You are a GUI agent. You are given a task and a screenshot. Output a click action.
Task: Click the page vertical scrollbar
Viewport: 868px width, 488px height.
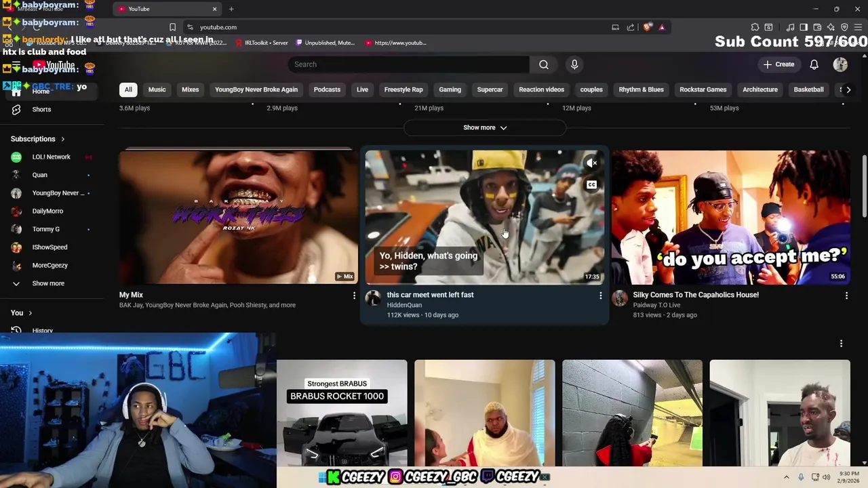pos(864,186)
